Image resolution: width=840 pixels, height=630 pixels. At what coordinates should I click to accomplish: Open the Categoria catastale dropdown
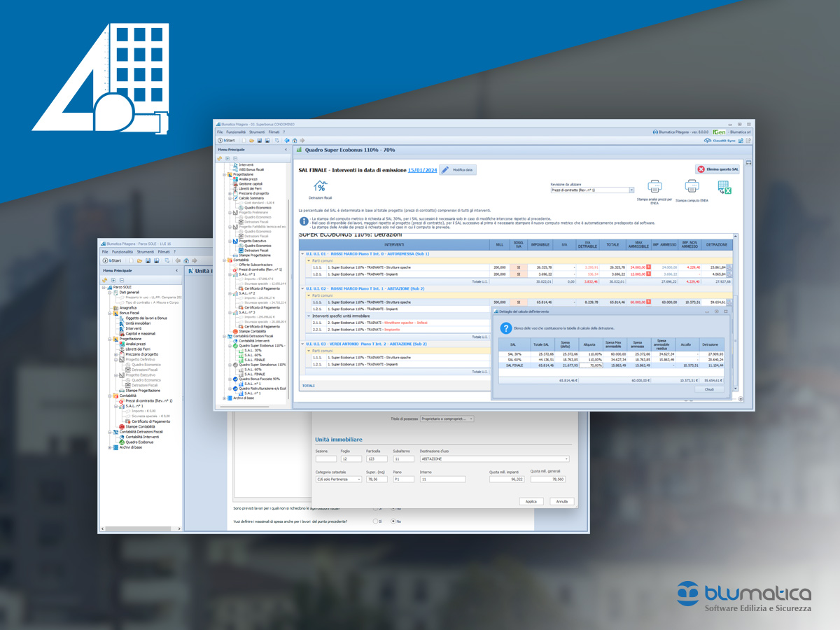359,479
